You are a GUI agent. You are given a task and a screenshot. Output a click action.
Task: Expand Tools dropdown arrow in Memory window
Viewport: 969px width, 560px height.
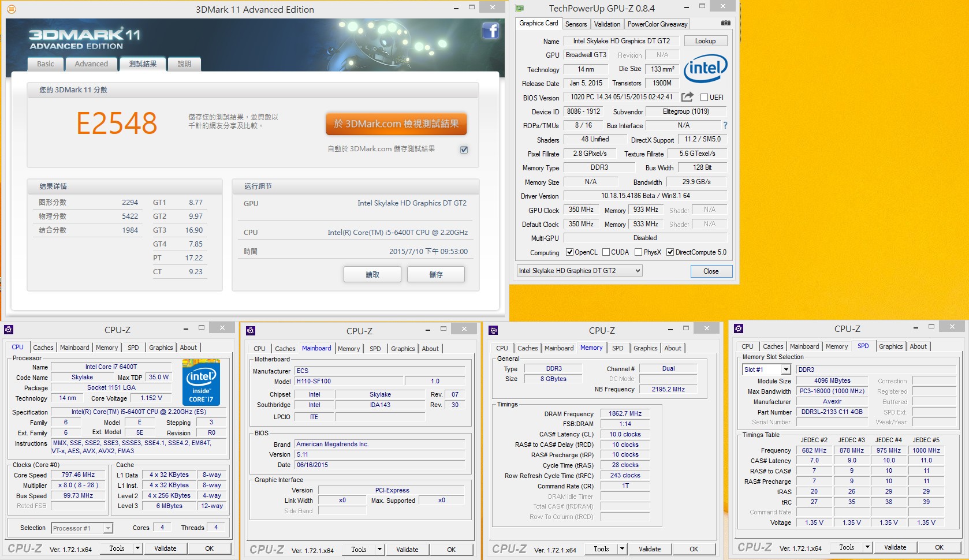(x=623, y=549)
